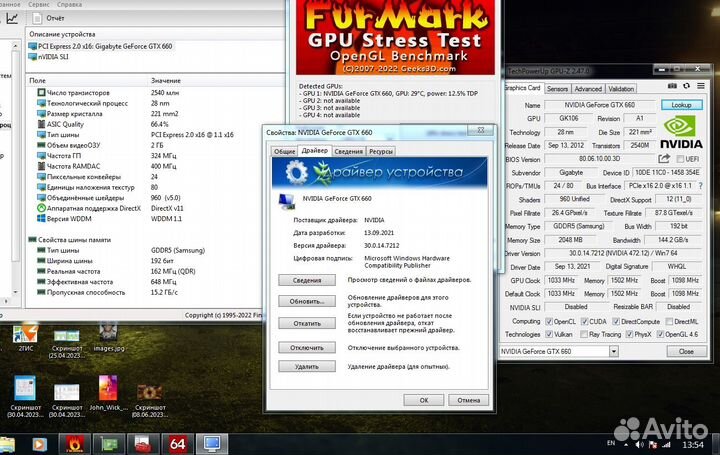Select images.jpg desktop file
This screenshot has height=455, width=720.
tap(108, 337)
